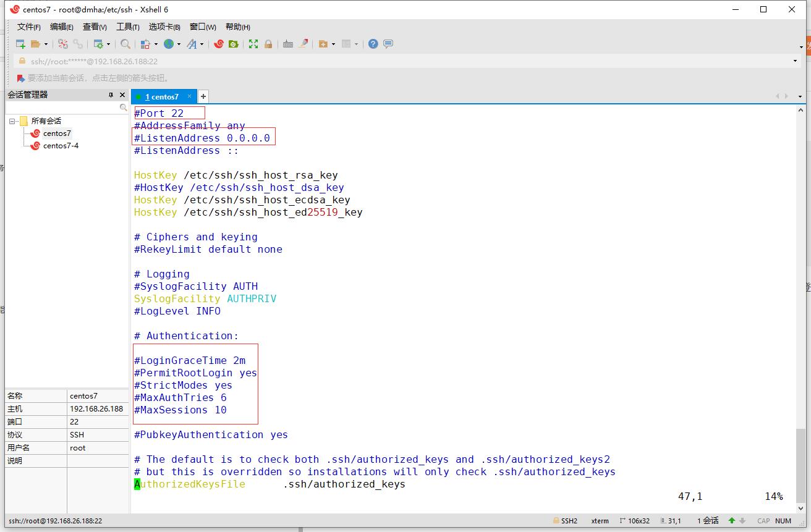
Task: Click the xterm status bar entry
Action: [x=600, y=521]
